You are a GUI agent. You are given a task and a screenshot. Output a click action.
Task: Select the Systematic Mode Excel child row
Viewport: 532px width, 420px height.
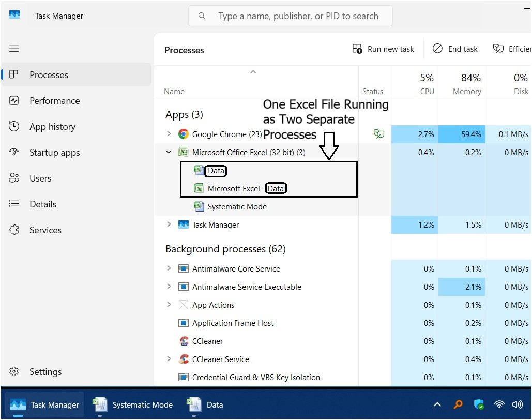(x=343, y=206)
